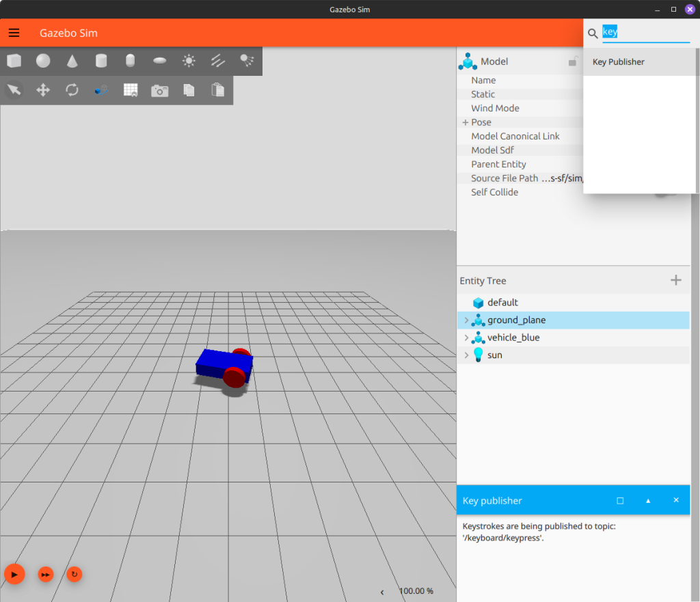Choose Key Publisher from the plugin list
The image size is (700, 602).
(x=619, y=62)
